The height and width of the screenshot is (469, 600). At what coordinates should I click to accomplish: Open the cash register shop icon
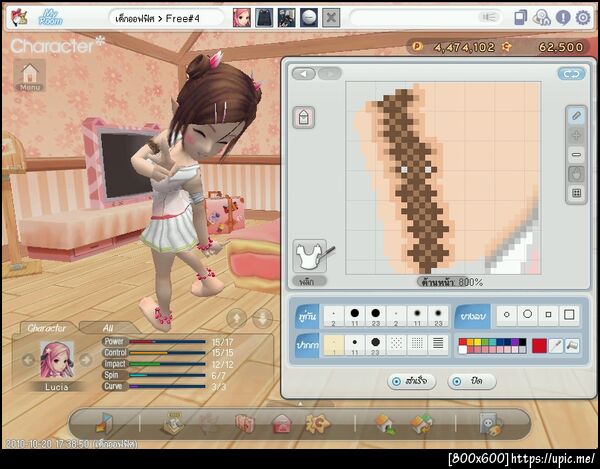coord(174,423)
